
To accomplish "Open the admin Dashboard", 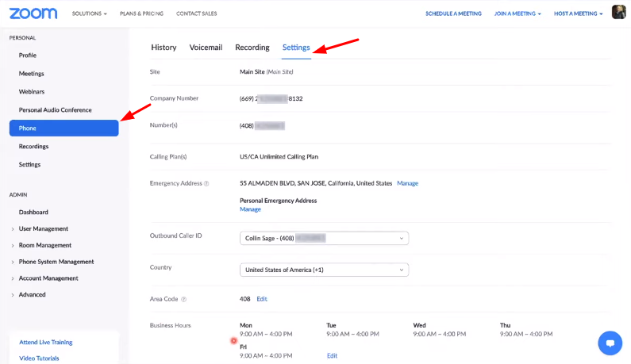I will 33,213.
